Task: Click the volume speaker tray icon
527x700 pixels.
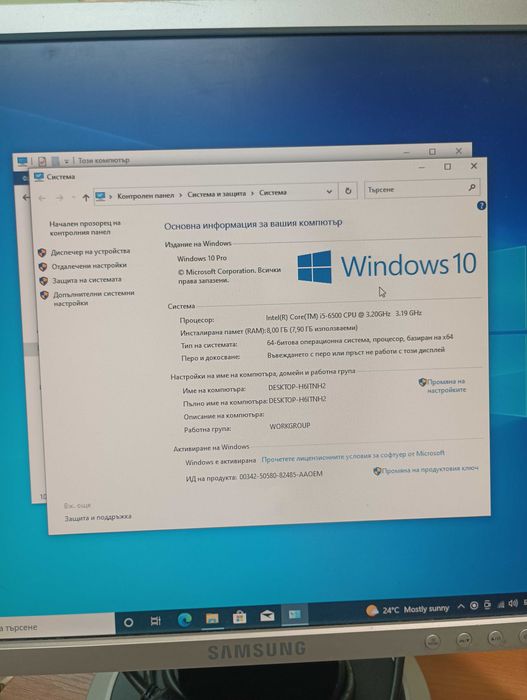Action: (513, 604)
